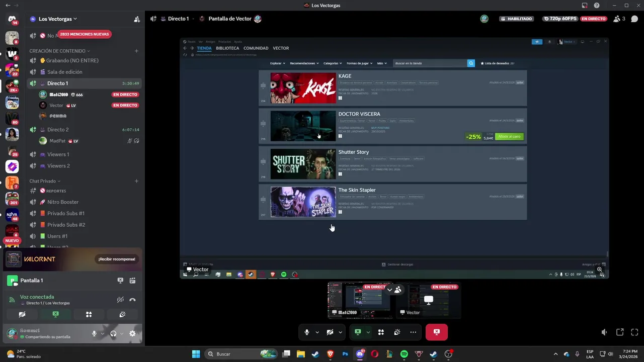Viewport: 644px width, 362px height.
Task: Toggle microphone mute in user panel
Action: click(x=94, y=333)
